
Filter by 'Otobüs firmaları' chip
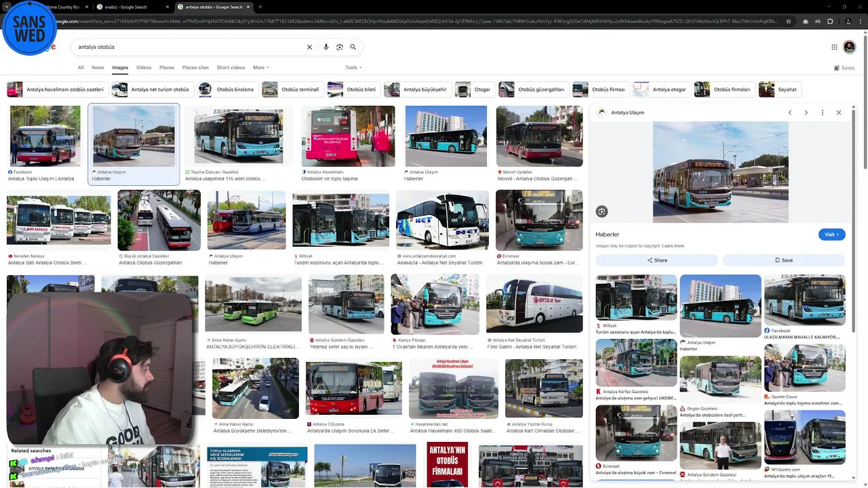pos(724,89)
